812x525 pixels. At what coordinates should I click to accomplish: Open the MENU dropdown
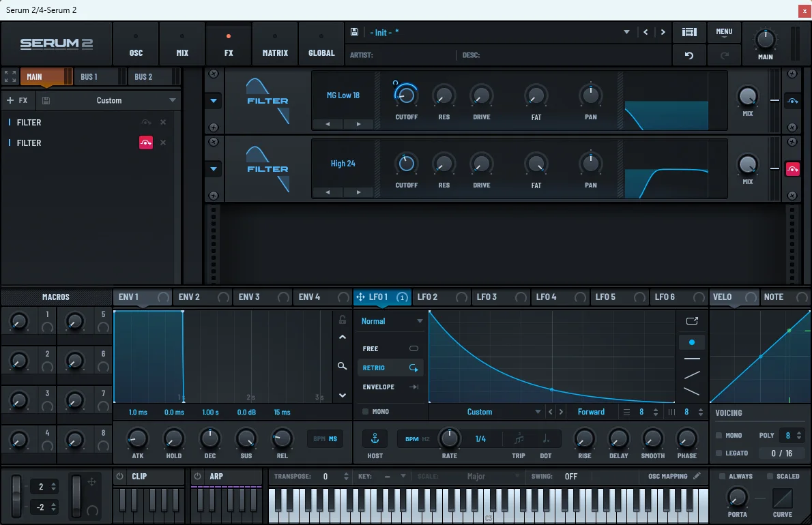[x=724, y=31]
